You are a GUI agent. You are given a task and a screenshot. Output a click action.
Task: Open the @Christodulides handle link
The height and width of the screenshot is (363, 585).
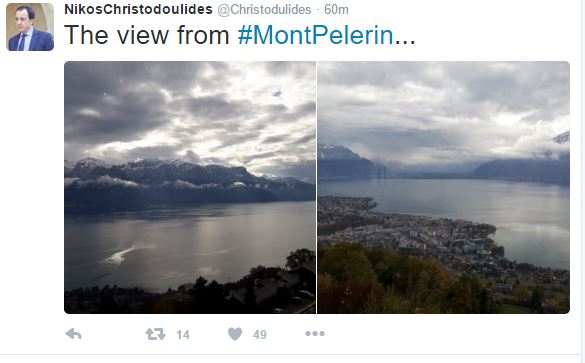(x=264, y=10)
